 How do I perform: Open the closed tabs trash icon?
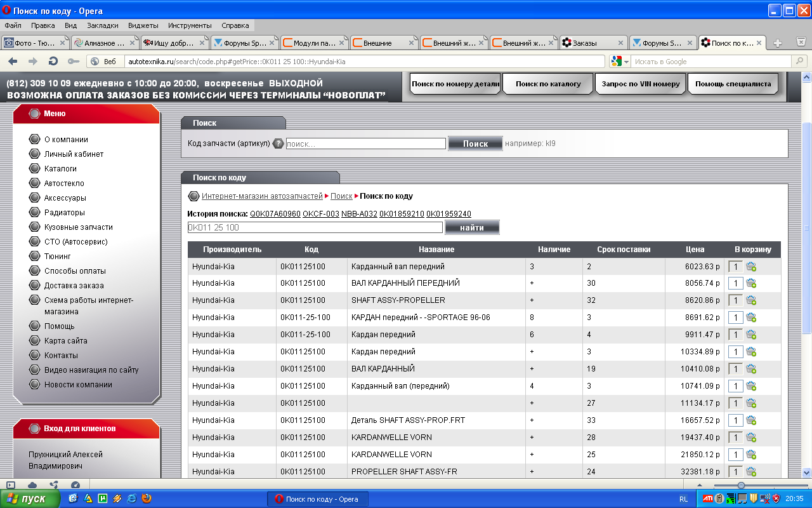point(801,43)
